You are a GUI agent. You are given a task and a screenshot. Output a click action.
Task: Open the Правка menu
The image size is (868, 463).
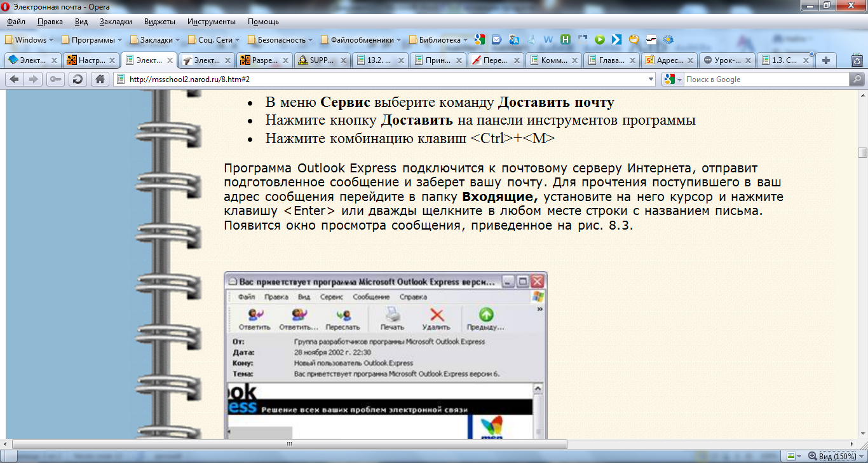coord(50,22)
